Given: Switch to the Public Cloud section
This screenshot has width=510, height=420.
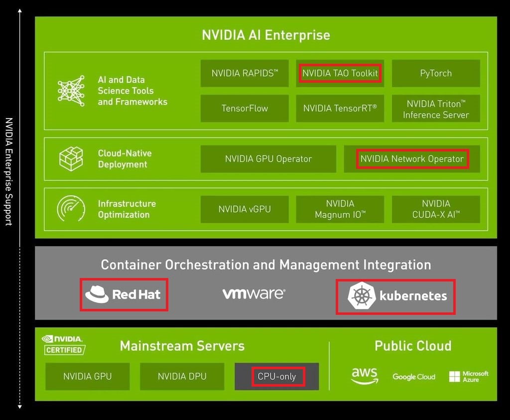Looking at the screenshot, I should pos(413,346).
